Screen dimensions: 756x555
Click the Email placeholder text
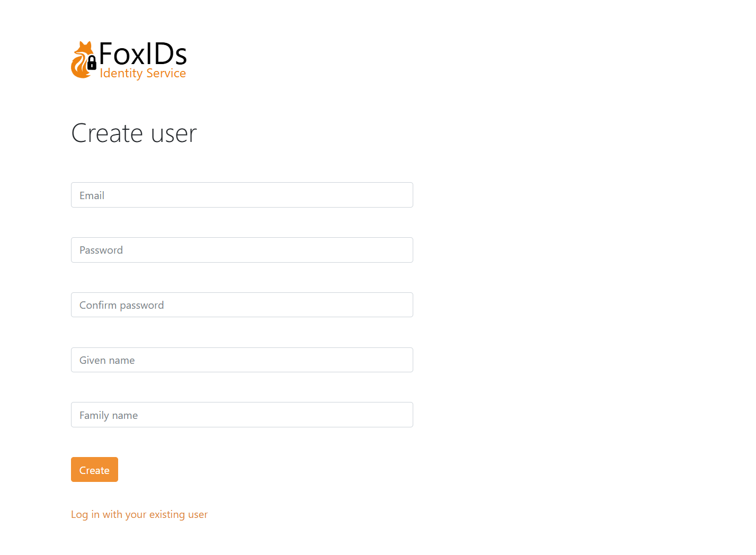(92, 195)
